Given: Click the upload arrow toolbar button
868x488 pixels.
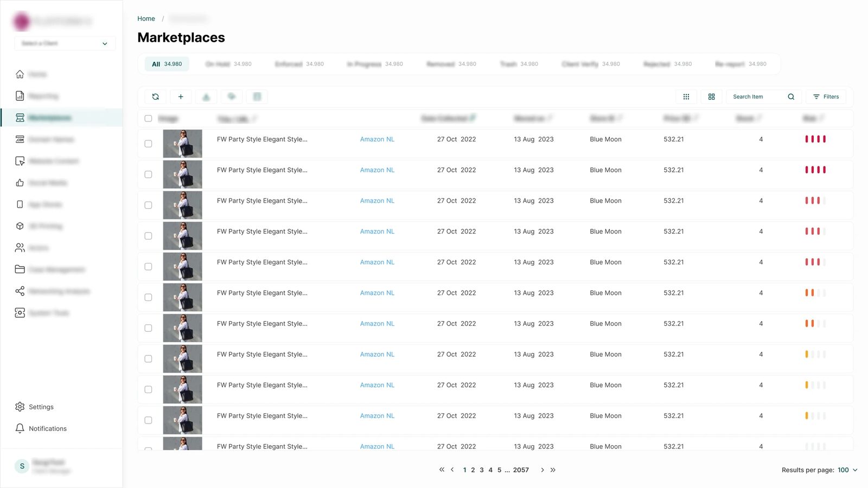Looking at the screenshot, I should 206,97.
